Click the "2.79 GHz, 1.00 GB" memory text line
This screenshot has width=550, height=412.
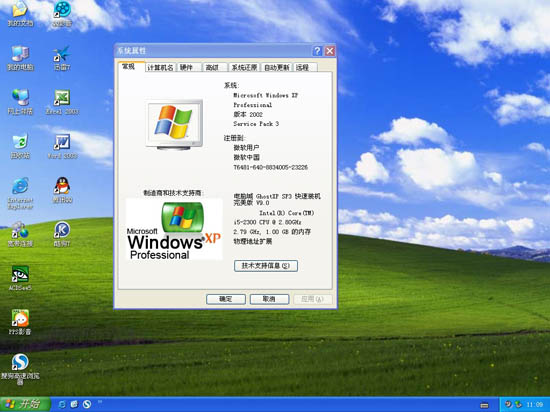[272, 232]
